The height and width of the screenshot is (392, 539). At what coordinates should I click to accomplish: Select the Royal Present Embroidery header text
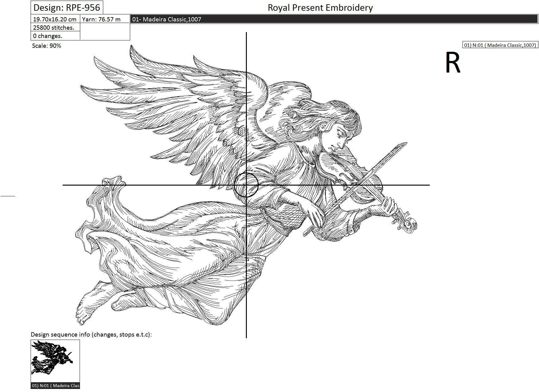click(x=320, y=8)
